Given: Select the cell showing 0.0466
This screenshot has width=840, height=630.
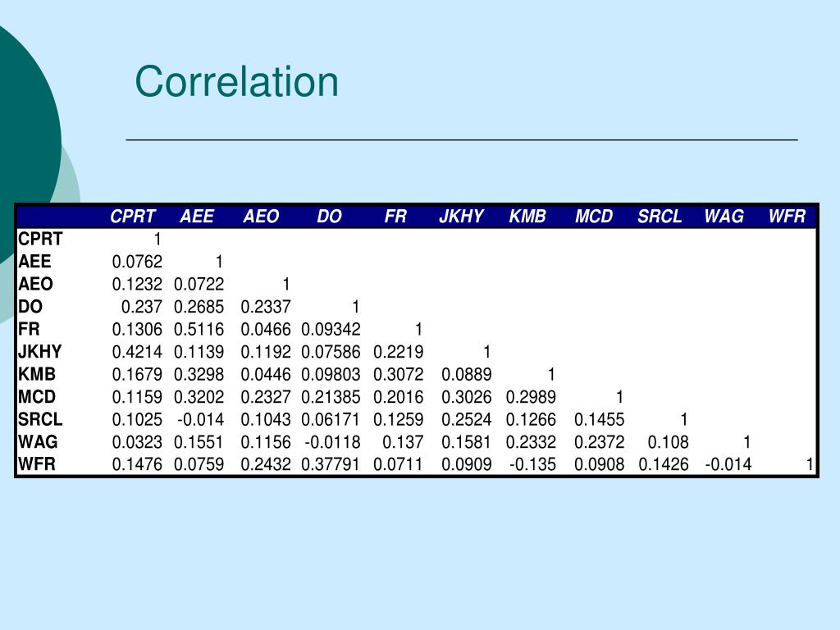Looking at the screenshot, I should [x=266, y=329].
